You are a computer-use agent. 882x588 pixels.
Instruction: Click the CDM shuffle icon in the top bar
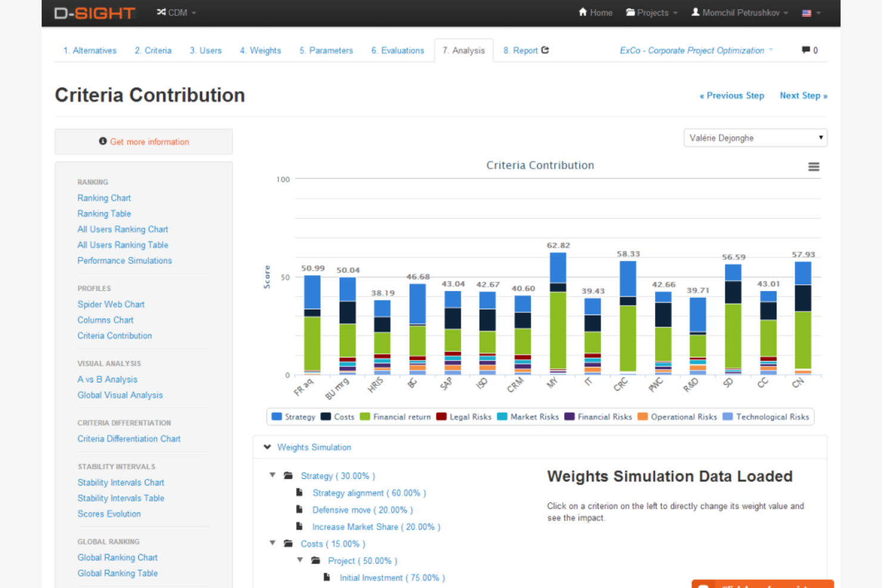[160, 12]
